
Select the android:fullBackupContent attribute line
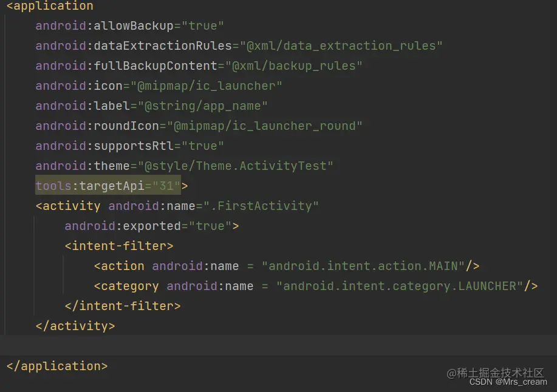199,66
